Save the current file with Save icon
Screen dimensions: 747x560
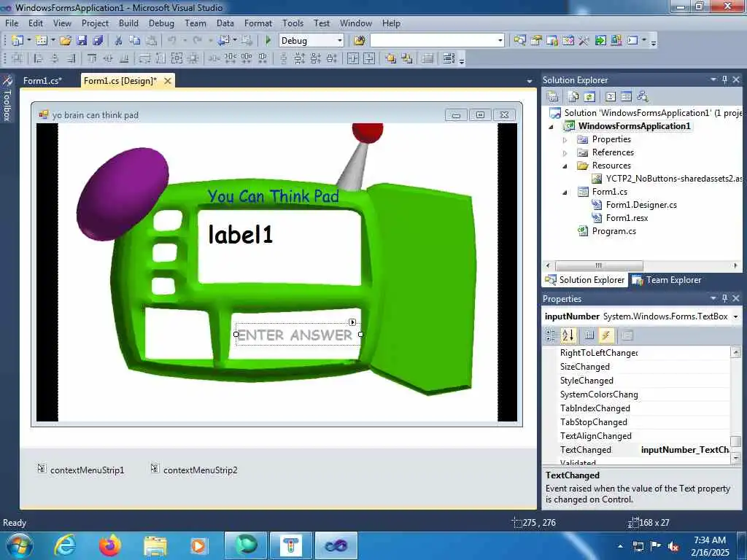[x=82, y=41]
